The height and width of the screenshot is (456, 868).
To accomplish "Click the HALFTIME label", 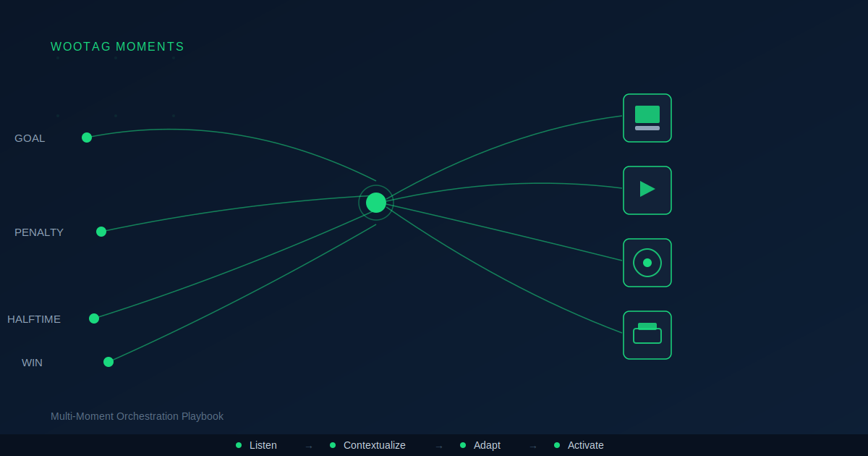I will click(34, 319).
